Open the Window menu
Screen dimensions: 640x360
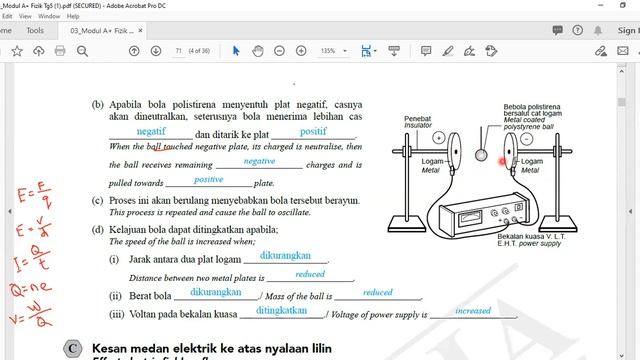pyautogui.click(x=49, y=16)
